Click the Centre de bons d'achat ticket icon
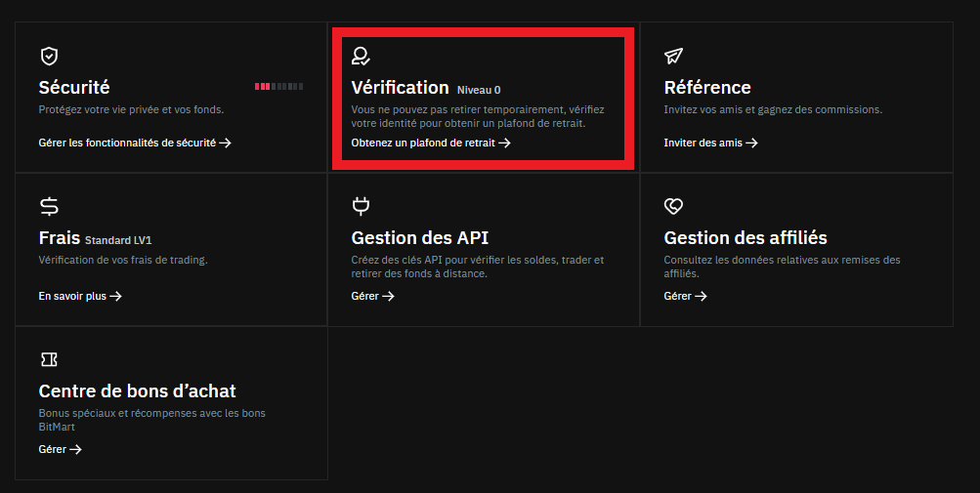This screenshot has height=493, width=980. click(49, 359)
